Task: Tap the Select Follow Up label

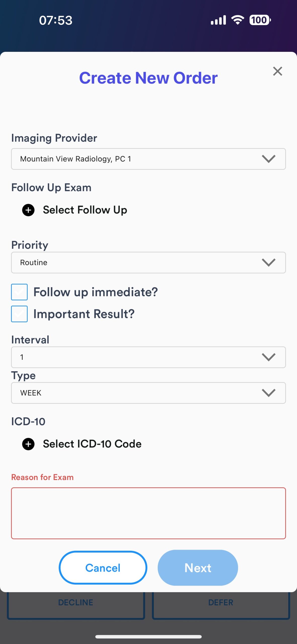Action: click(85, 210)
